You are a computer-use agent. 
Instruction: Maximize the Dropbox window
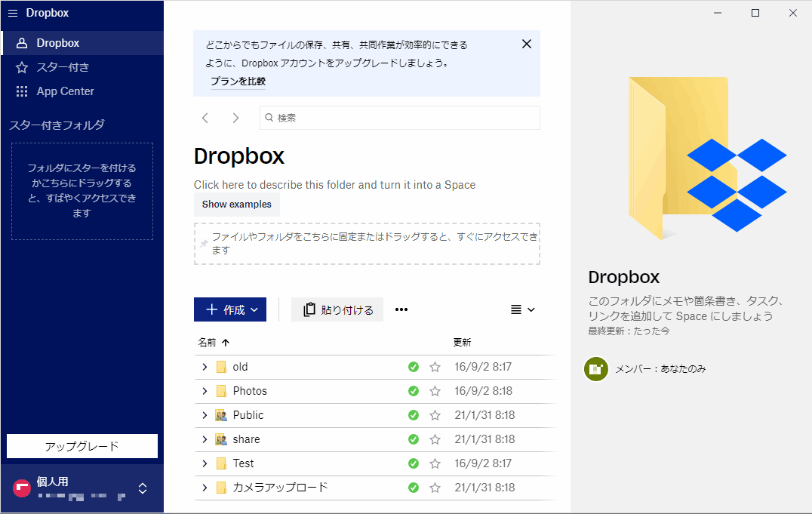755,13
